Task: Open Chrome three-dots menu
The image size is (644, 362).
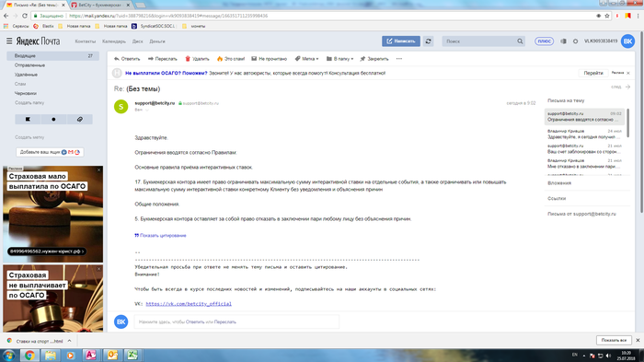Action: point(638,16)
